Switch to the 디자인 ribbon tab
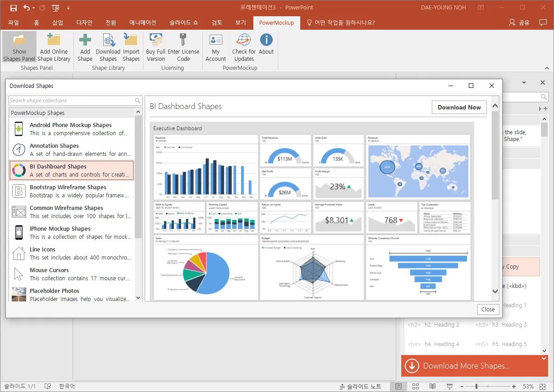Viewport: 554px width, 392px height. 84,23
